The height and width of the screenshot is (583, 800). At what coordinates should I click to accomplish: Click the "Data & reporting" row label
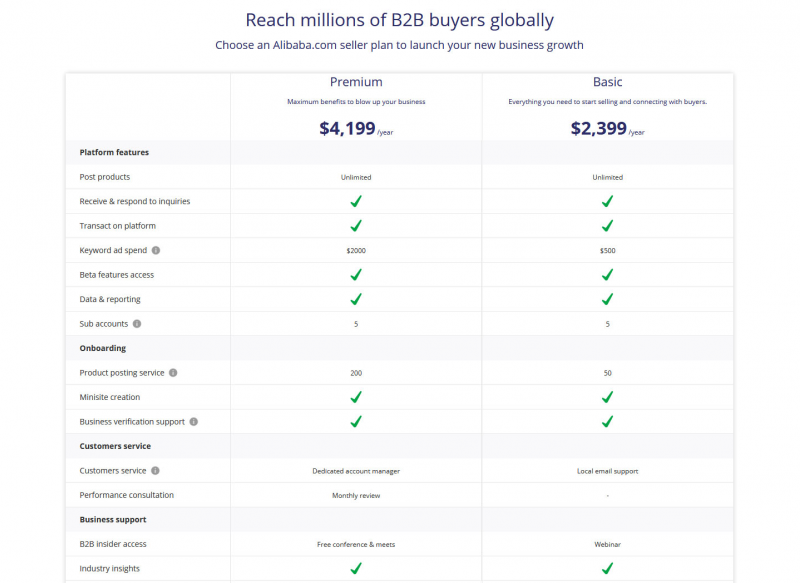point(110,299)
